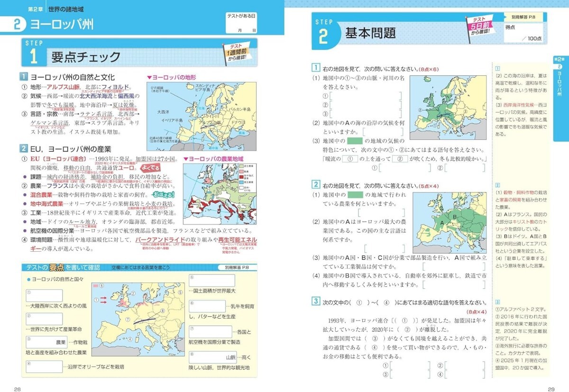The width and height of the screenshot is (569, 392).
Task: Click green swatch in question 1 (3)
Action: point(355,141)
